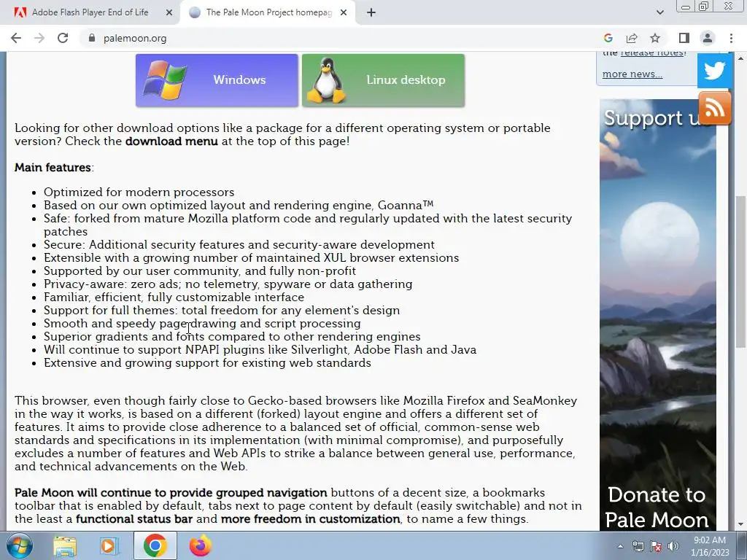Click the list item mentioning Goanna engine
Screen dimensions: 747x560
[x=239, y=205]
